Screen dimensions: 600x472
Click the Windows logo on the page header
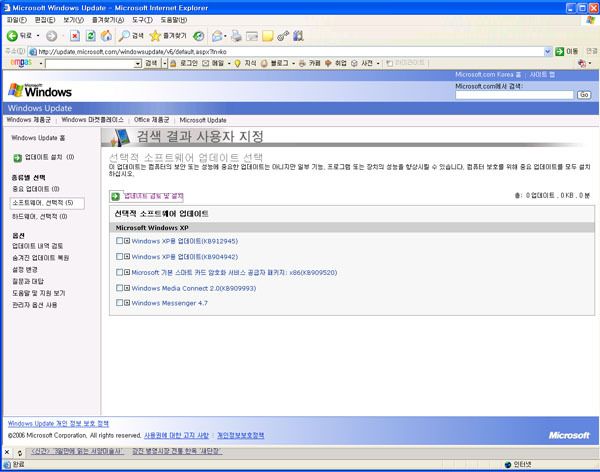40,91
